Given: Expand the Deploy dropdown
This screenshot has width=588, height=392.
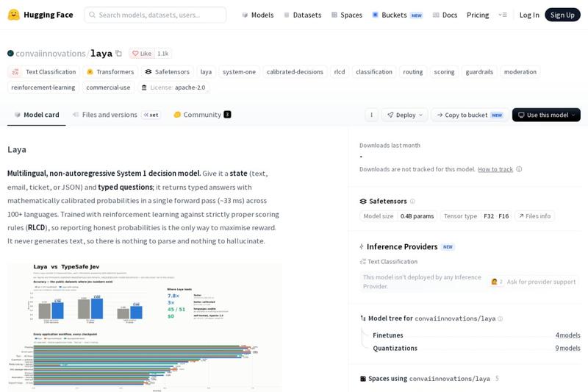Looking at the screenshot, I should click(x=405, y=115).
